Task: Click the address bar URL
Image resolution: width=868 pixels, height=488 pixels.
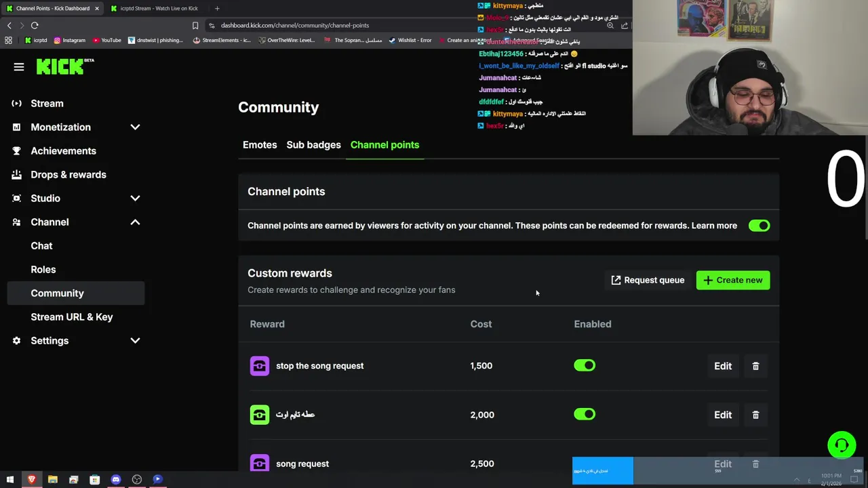Action: 295,26
